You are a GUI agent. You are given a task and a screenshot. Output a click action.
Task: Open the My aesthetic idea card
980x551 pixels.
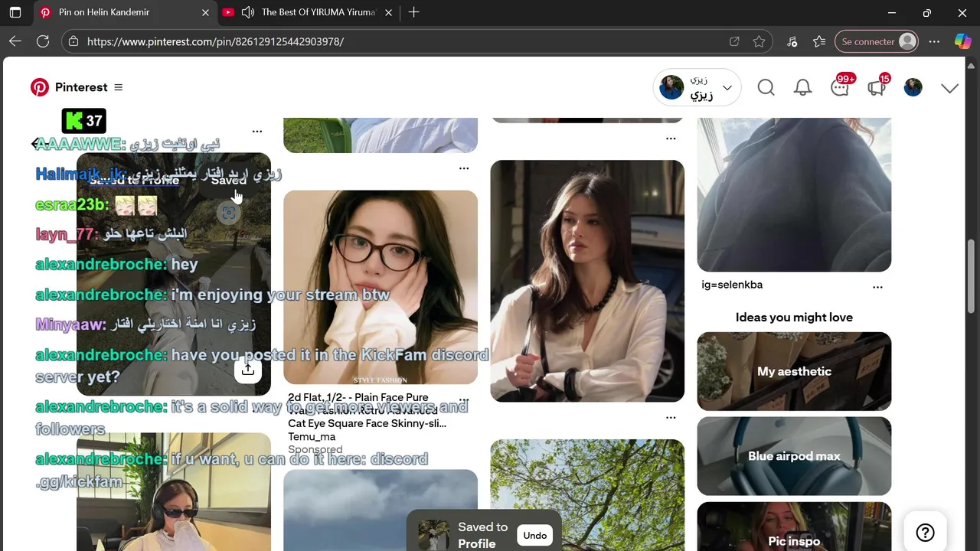(x=794, y=371)
